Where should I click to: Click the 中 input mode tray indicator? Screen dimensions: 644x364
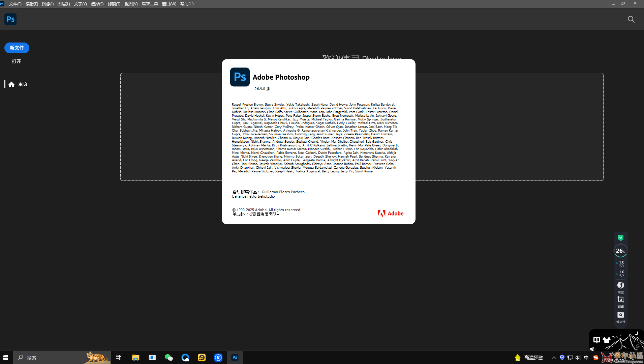586,358
